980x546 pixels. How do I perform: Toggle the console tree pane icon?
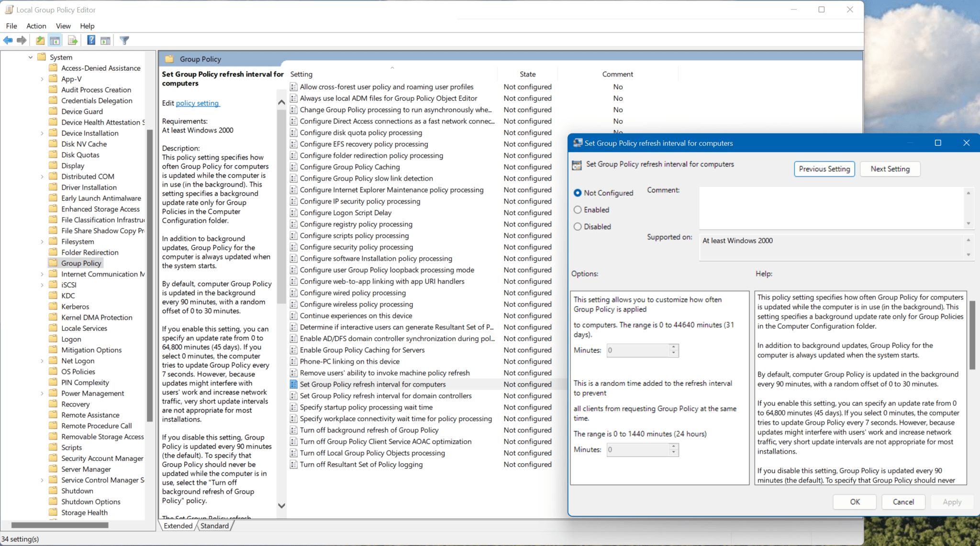click(55, 40)
